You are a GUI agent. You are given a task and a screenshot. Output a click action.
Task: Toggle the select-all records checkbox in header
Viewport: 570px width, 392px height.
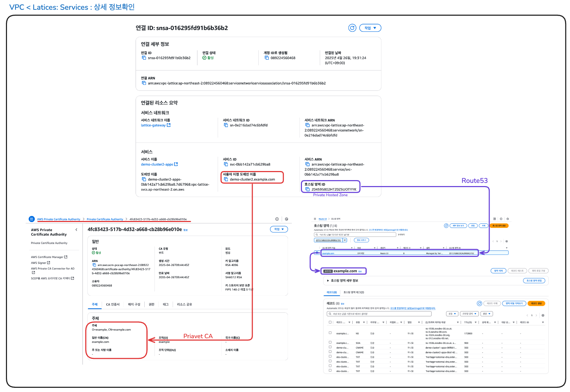coord(330,322)
